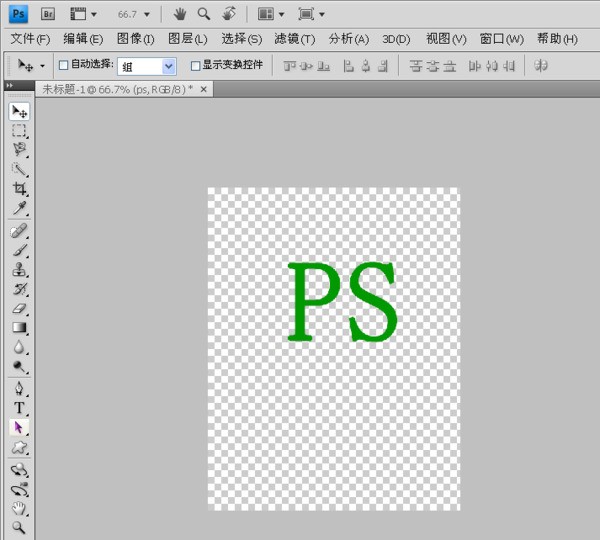
Task: Open the 分析(A) Analysis menu
Action: pyautogui.click(x=349, y=39)
